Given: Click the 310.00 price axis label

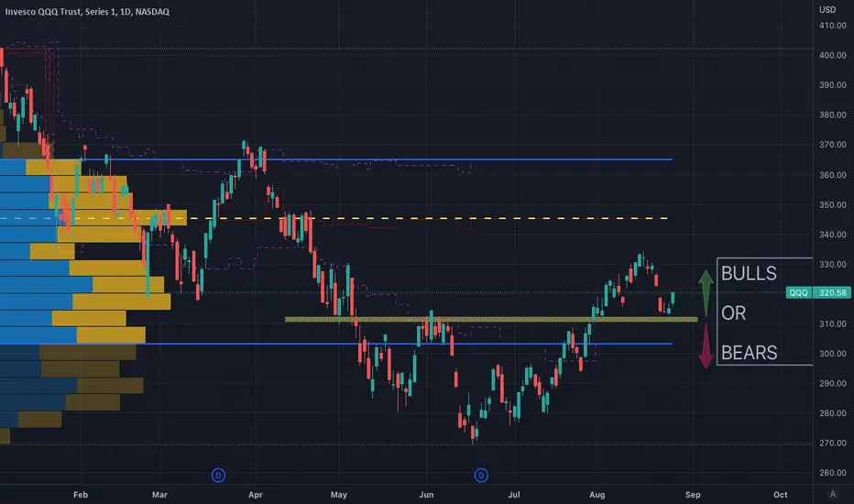Looking at the screenshot, I should tap(833, 323).
